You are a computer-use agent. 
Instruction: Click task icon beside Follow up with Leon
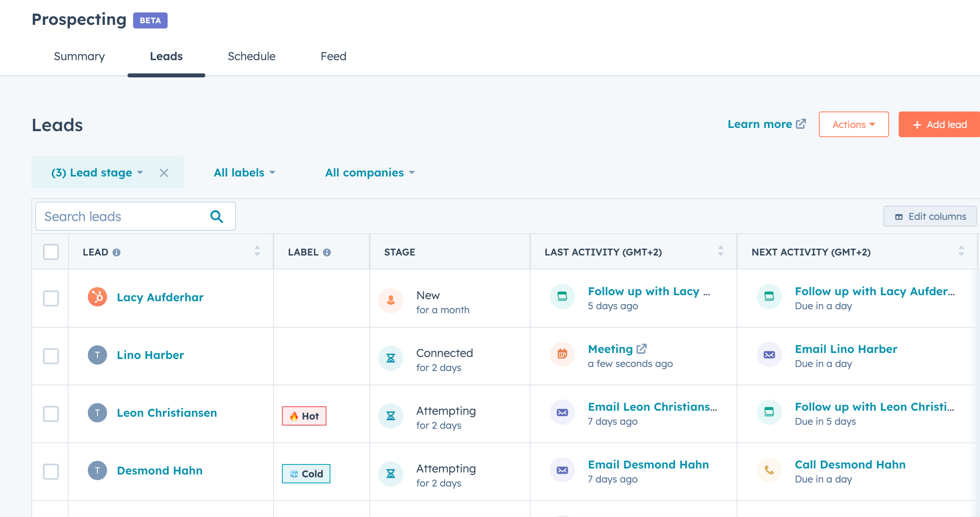click(x=769, y=412)
